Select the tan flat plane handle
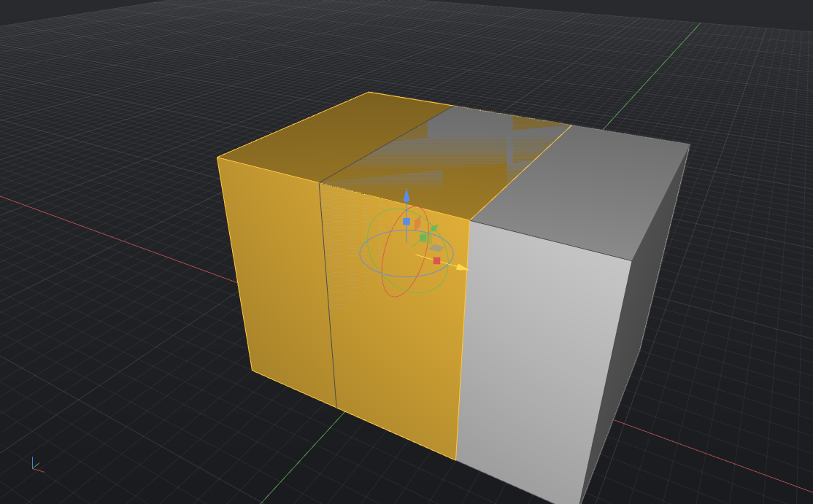The width and height of the screenshot is (813, 504). point(436,248)
